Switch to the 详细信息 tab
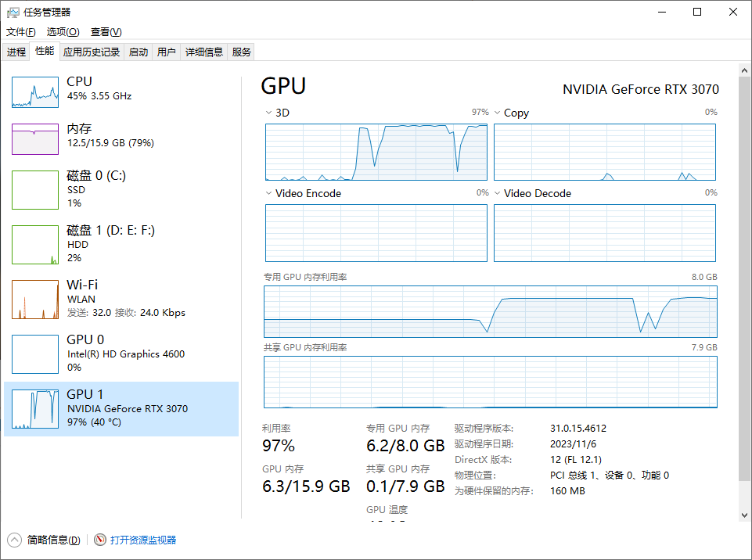 coord(204,52)
